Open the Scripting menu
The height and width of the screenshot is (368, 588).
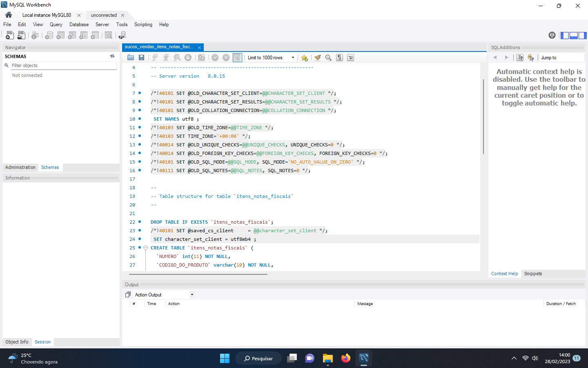point(143,25)
